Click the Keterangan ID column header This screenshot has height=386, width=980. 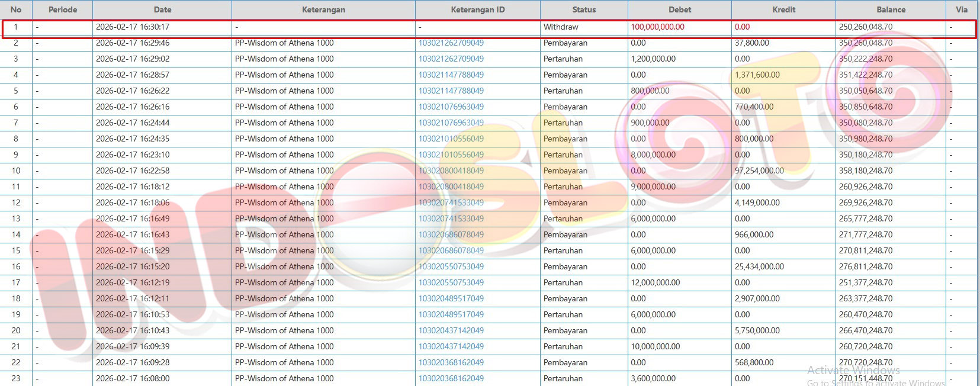pyautogui.click(x=477, y=9)
